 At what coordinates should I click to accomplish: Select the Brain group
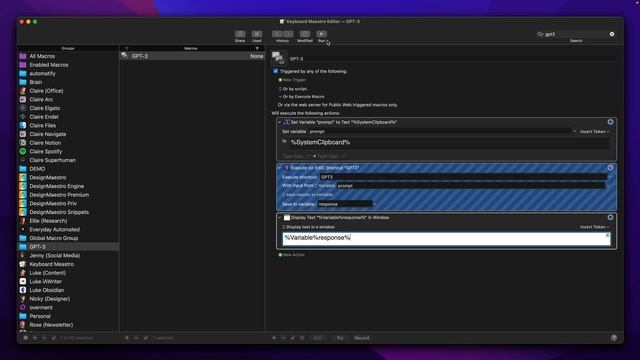(36, 82)
